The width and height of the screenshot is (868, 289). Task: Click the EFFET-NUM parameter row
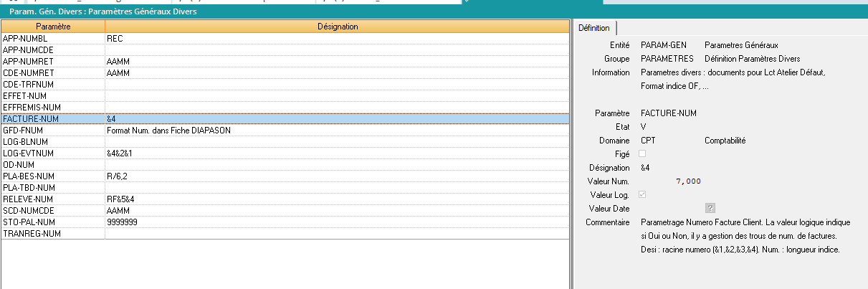53,95
